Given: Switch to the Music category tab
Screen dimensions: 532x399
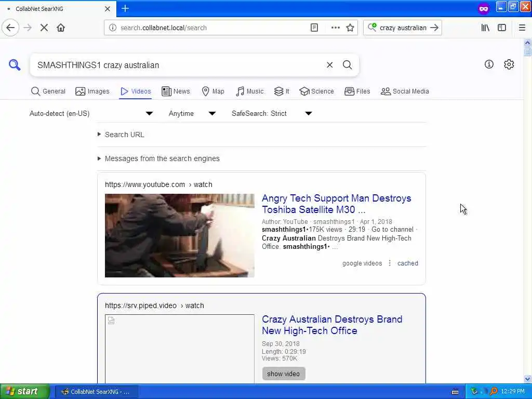Looking at the screenshot, I should (x=250, y=91).
